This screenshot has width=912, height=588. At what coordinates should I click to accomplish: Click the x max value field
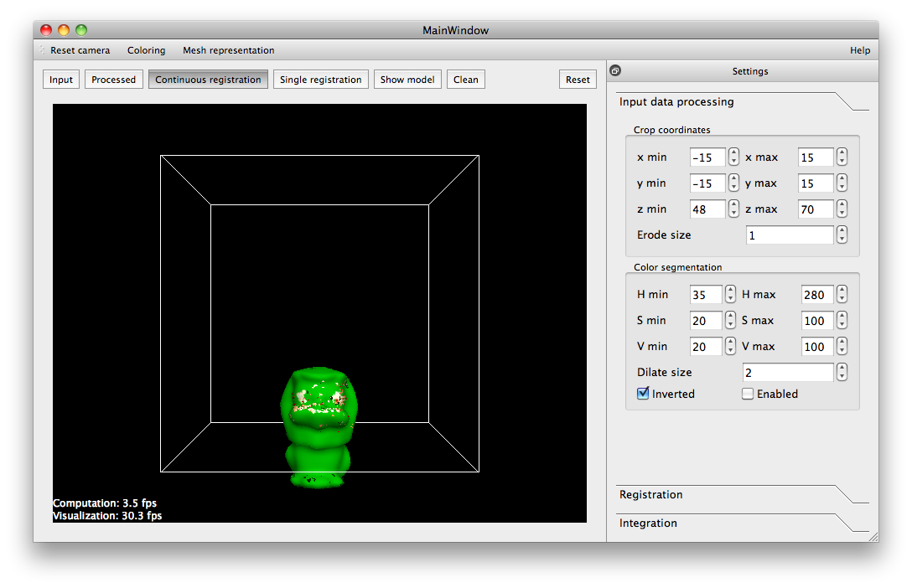(816, 157)
